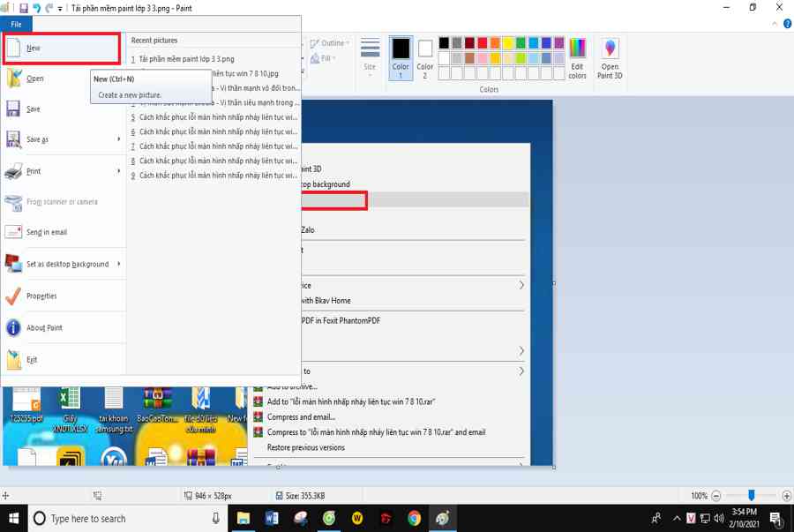Choose Exit from the File menu
Screen dimensions: 794x532
tap(32, 360)
